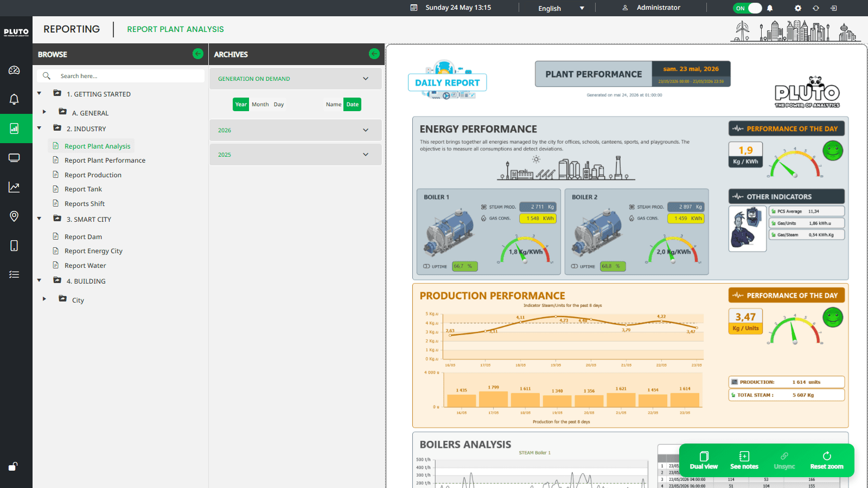Open Report Tank
This screenshot has width=868, height=488.
[83, 189]
